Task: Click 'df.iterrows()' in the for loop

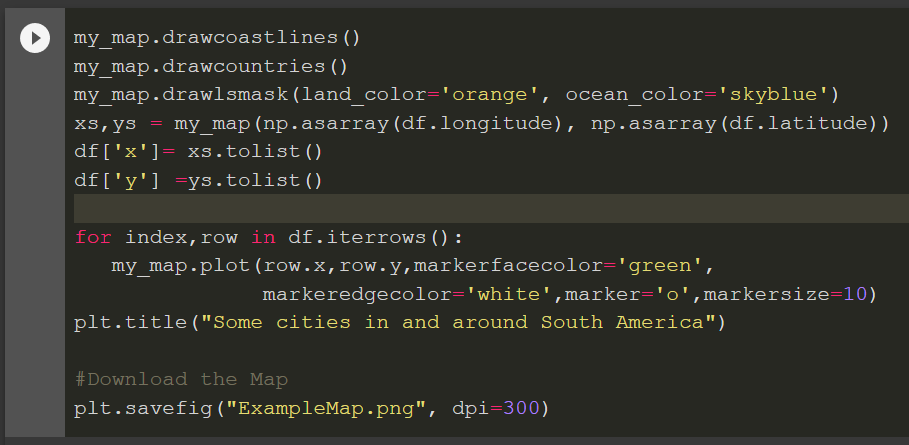Action: [370, 238]
